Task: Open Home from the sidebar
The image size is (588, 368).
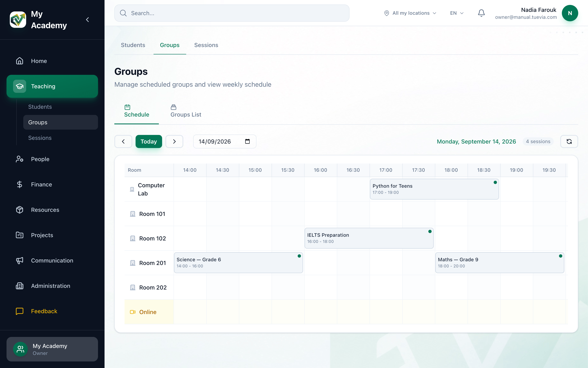Action: tap(52, 61)
